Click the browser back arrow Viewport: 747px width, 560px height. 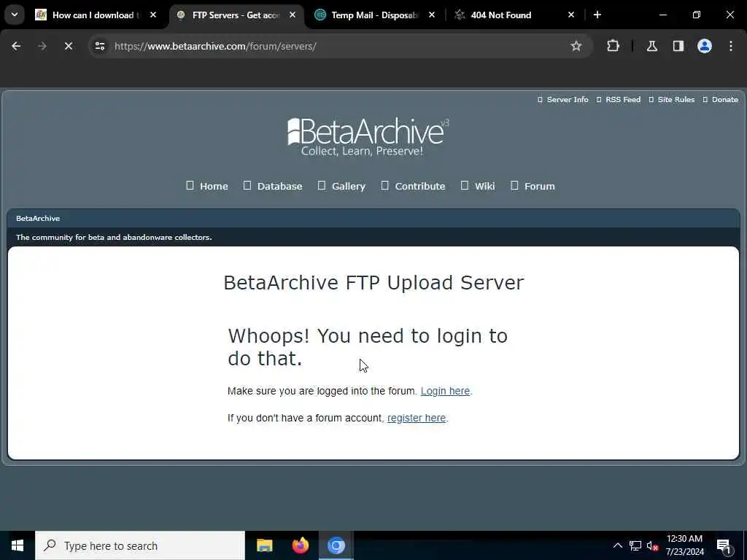click(16, 46)
